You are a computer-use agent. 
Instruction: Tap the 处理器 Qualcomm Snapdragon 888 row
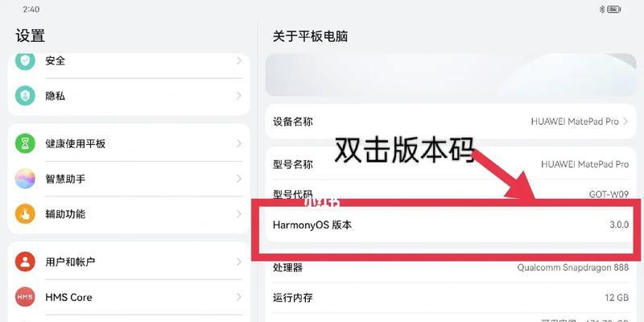[449, 267]
